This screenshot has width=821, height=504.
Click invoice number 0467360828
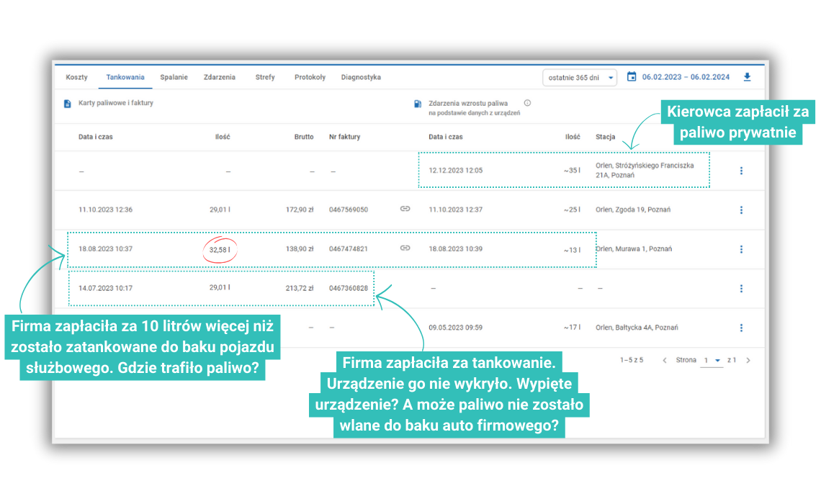pos(349,289)
